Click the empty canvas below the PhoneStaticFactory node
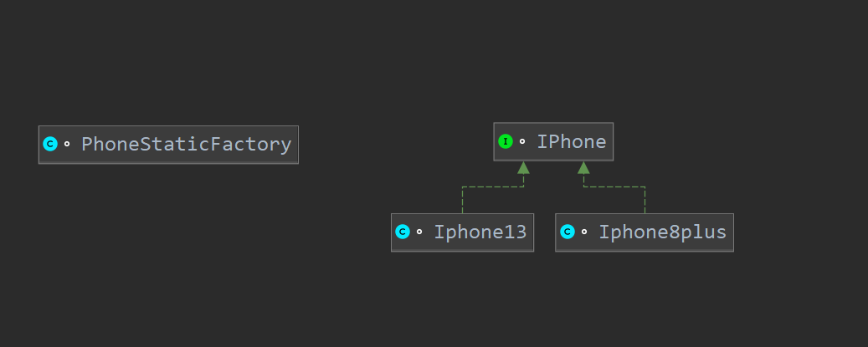The image size is (868, 347). tap(167, 251)
